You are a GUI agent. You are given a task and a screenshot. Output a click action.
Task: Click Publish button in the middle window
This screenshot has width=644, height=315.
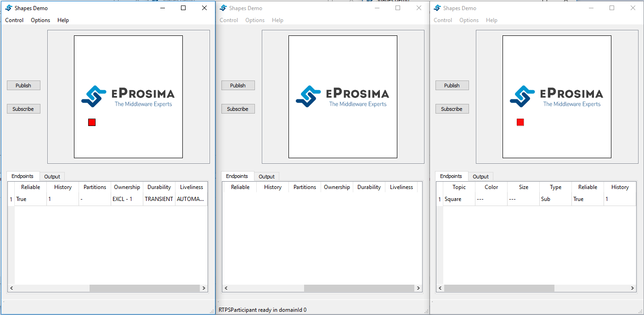click(x=238, y=86)
